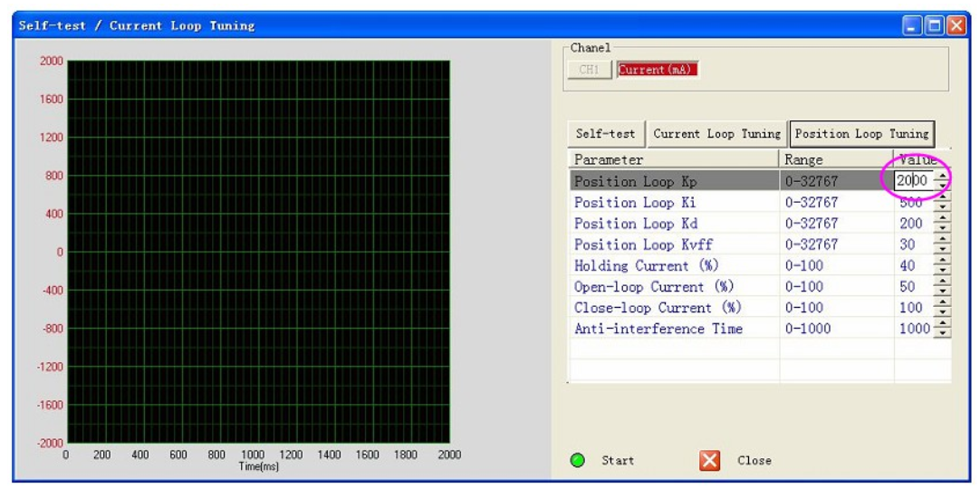
Task: Adjust the Anti-interference Time spinner arrows
Action: pyautogui.click(x=942, y=328)
